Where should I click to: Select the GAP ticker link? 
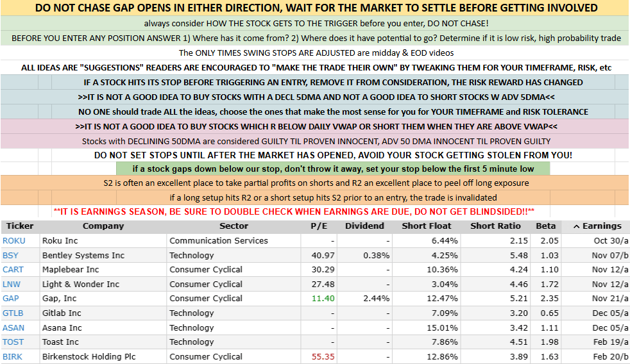11,298
